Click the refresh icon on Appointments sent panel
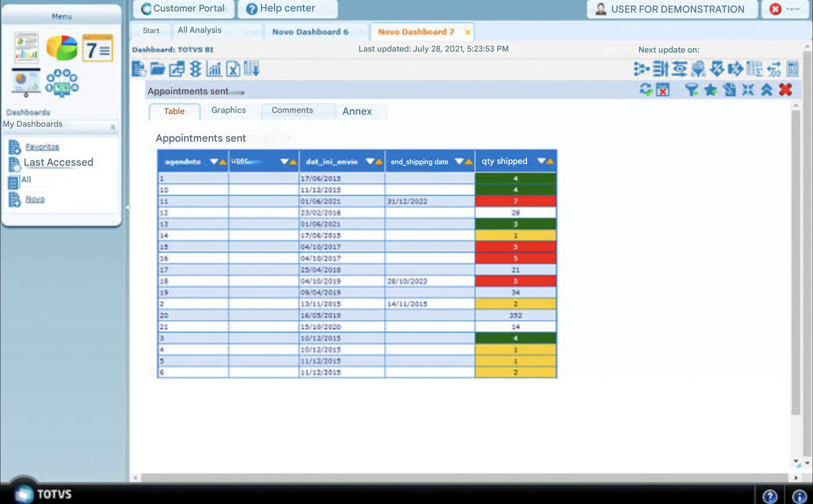 646,89
